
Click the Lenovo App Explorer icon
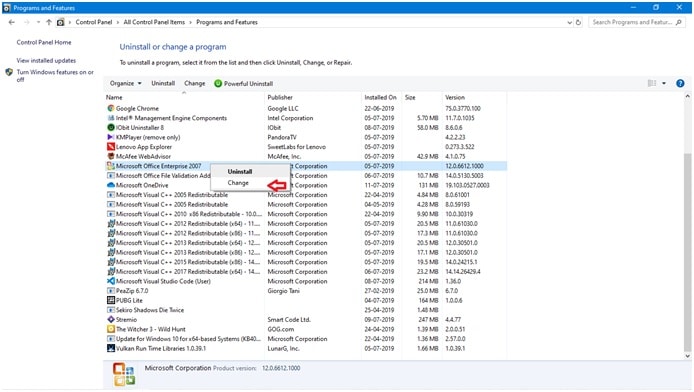click(x=111, y=146)
